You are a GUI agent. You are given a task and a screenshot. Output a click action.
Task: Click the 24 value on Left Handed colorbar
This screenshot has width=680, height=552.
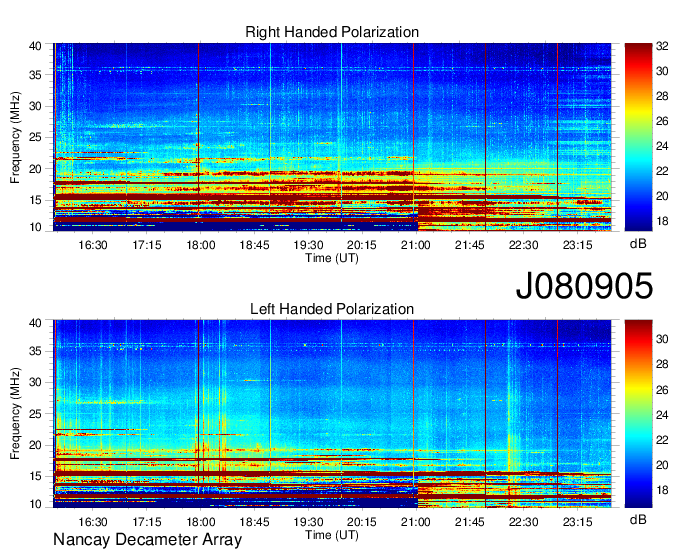point(662,415)
